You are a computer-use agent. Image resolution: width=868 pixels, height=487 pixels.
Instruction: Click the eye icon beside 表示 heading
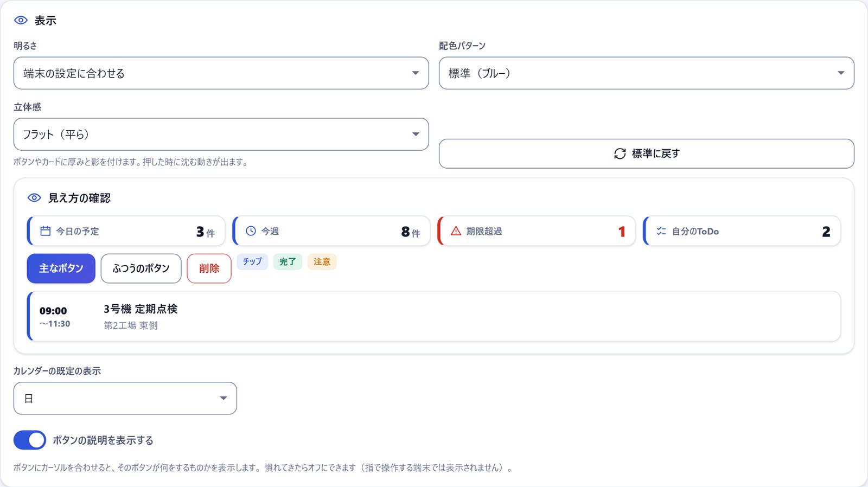click(x=21, y=20)
